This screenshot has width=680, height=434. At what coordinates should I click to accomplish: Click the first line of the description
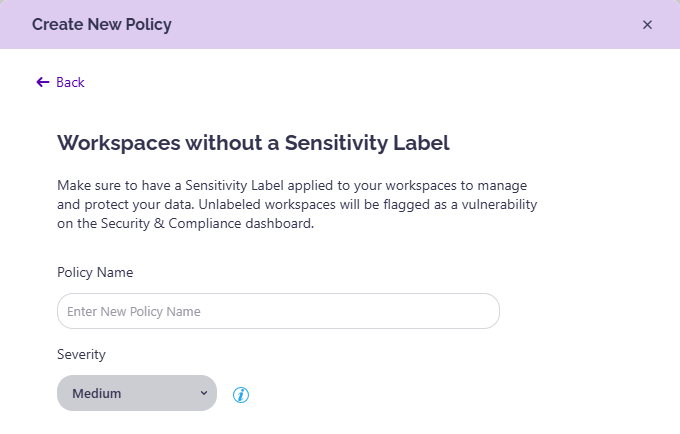(298, 186)
